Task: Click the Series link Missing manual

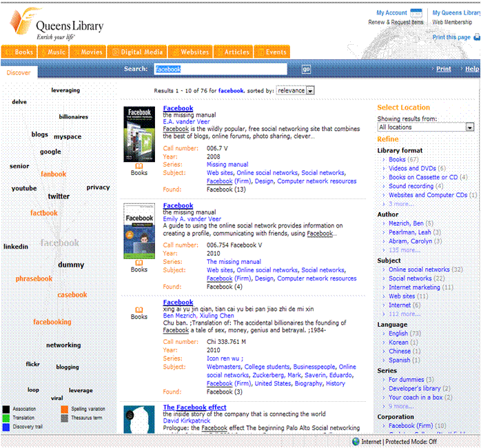Action: click(x=227, y=165)
